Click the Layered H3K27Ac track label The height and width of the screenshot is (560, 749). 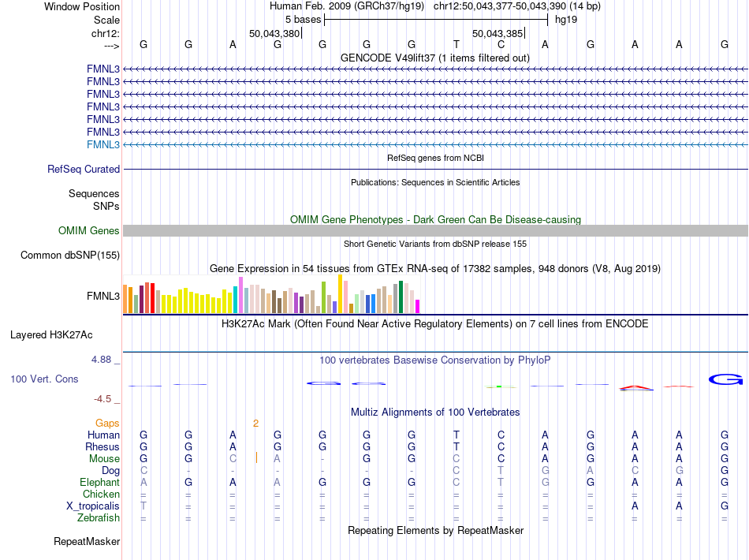51,335
